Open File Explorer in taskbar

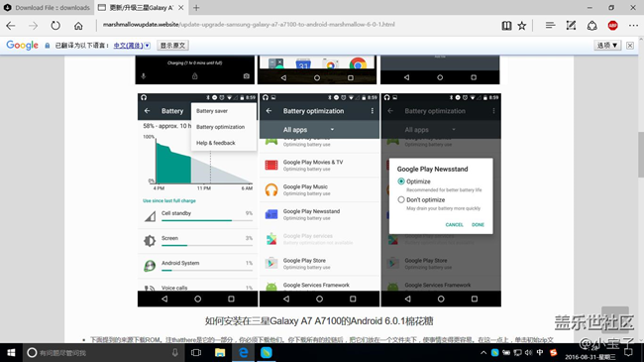click(220, 352)
